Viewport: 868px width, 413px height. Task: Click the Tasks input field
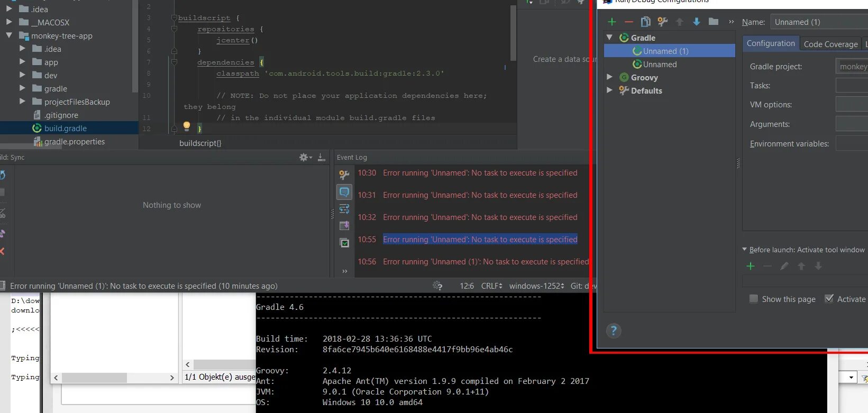tap(852, 85)
